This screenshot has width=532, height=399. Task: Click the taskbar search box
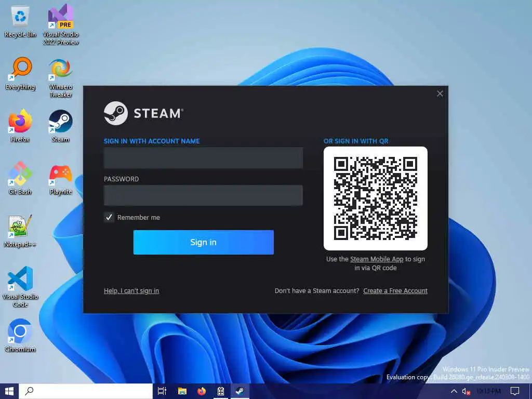(x=86, y=391)
